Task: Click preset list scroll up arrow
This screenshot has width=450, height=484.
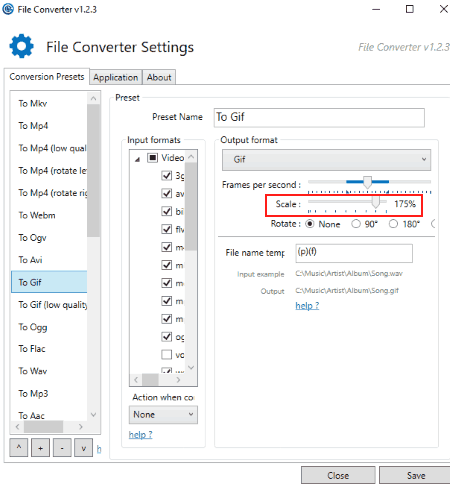Action: click(x=93, y=98)
